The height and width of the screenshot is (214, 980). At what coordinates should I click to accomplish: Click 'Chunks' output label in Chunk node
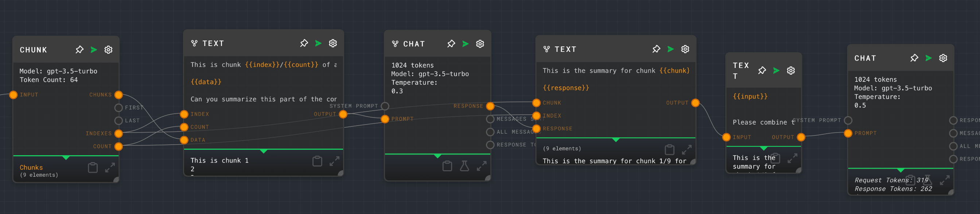pyautogui.click(x=31, y=168)
